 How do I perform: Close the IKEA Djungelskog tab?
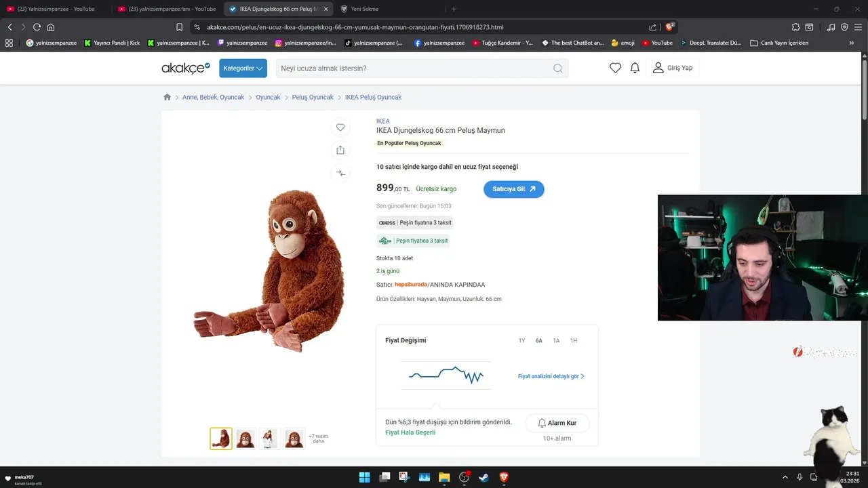[x=325, y=9]
